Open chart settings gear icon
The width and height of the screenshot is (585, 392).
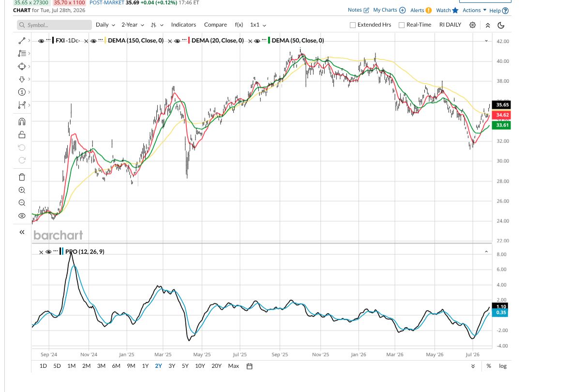[x=473, y=25]
